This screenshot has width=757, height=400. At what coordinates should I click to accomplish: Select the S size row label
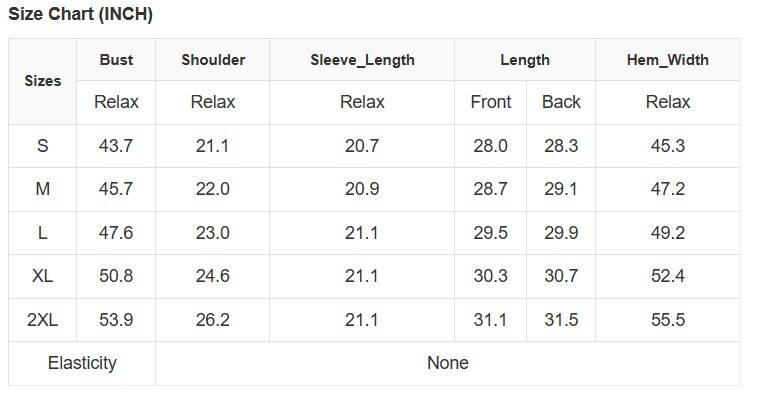(x=42, y=146)
